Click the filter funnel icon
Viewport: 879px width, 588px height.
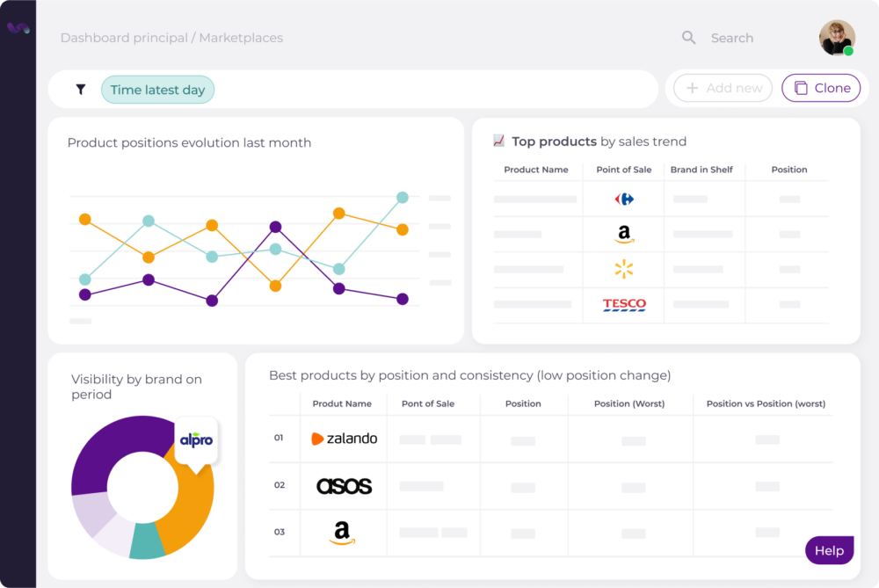click(x=81, y=90)
